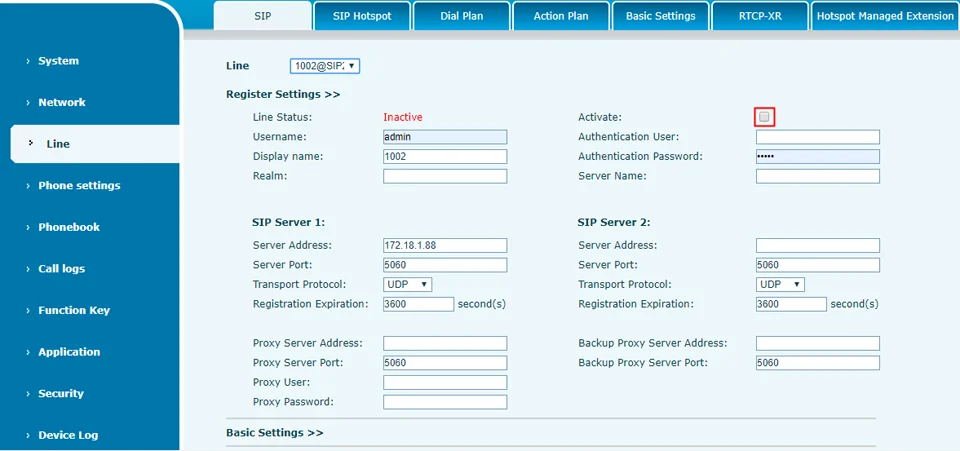Enable the Activate checkbox

(764, 117)
